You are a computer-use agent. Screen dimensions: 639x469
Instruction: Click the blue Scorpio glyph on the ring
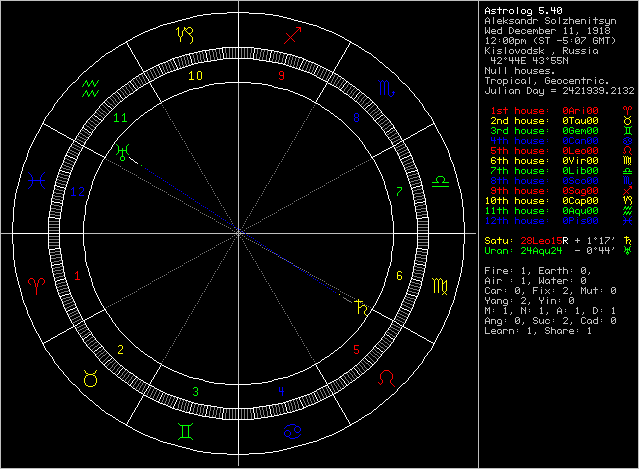tap(387, 88)
